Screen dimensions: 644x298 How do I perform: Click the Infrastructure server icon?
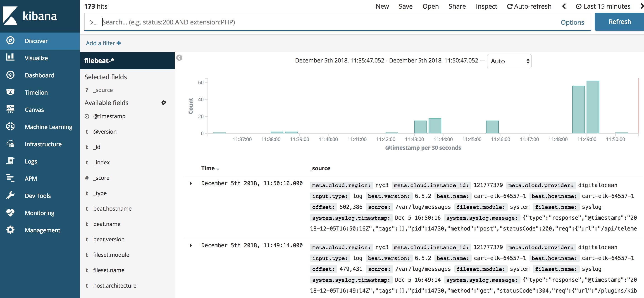point(10,144)
